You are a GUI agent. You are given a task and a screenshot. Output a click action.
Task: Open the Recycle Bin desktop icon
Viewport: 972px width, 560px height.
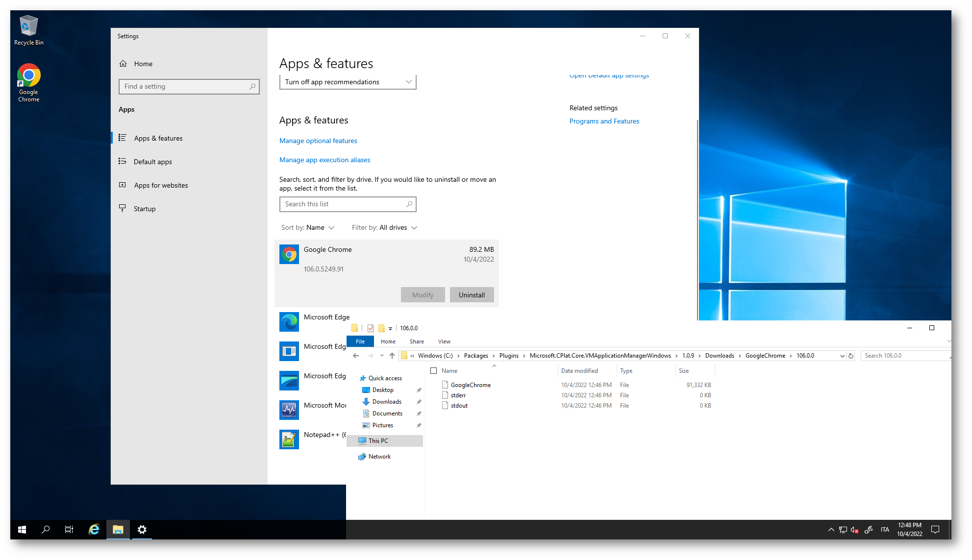point(28,30)
